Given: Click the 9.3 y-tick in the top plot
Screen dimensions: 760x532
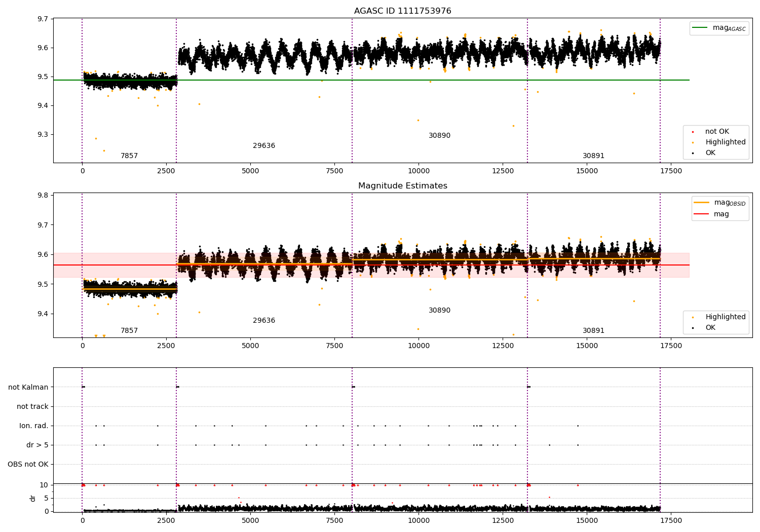Looking at the screenshot, I should 43,135.
